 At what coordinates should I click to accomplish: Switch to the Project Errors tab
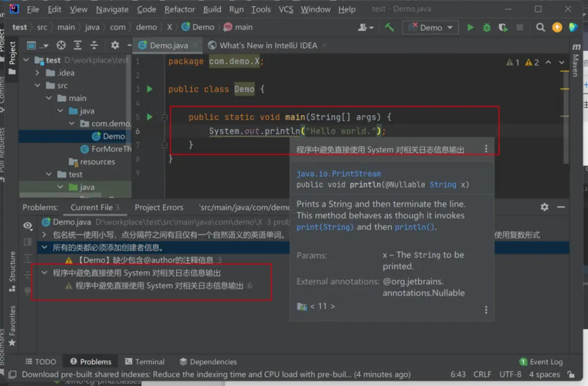coord(159,207)
